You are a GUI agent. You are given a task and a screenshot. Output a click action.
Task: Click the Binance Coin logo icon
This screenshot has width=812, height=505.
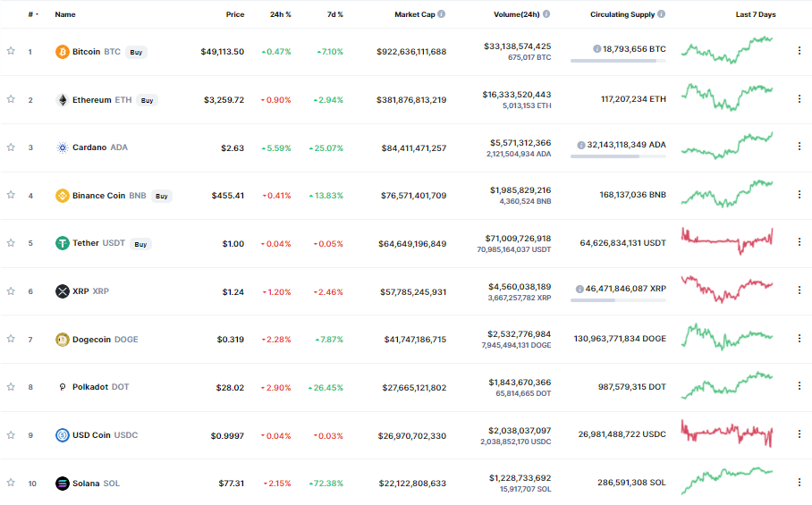[x=62, y=196]
